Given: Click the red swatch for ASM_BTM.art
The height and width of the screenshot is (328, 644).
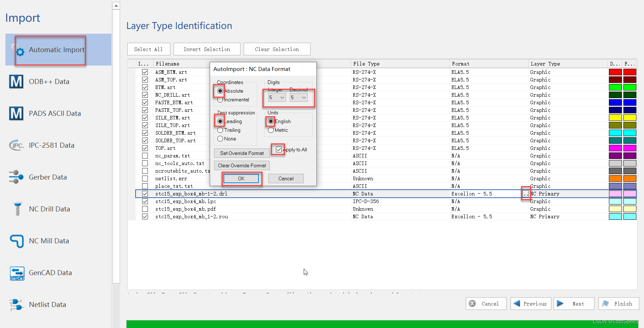Looking at the screenshot, I should tap(615, 72).
